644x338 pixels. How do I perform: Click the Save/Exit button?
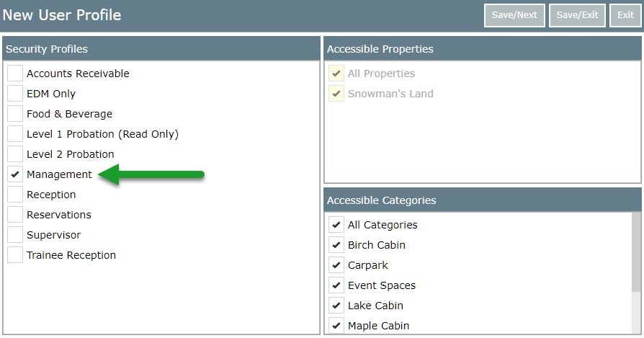[577, 15]
